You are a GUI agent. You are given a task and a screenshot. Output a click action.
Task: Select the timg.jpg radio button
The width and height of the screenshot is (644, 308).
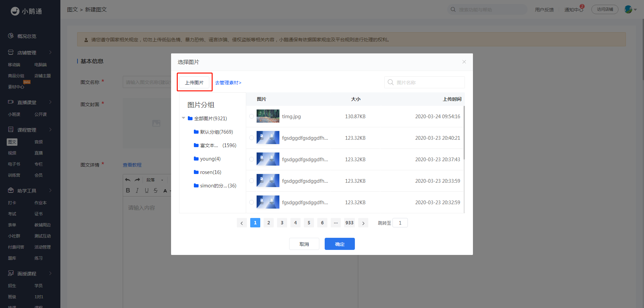(x=252, y=116)
